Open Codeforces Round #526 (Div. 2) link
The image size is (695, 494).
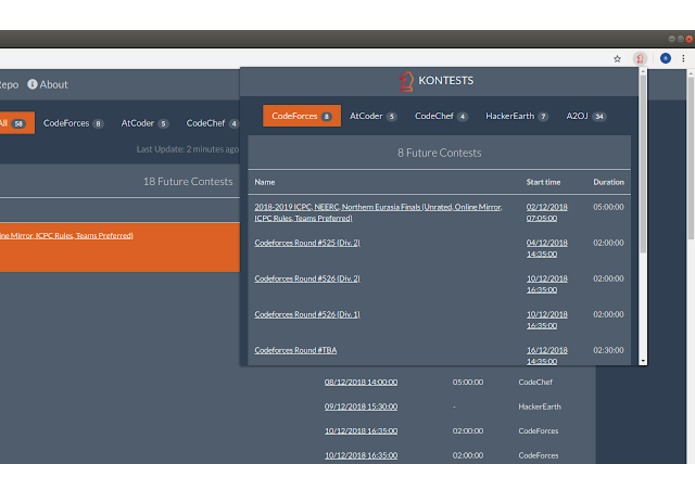click(307, 279)
